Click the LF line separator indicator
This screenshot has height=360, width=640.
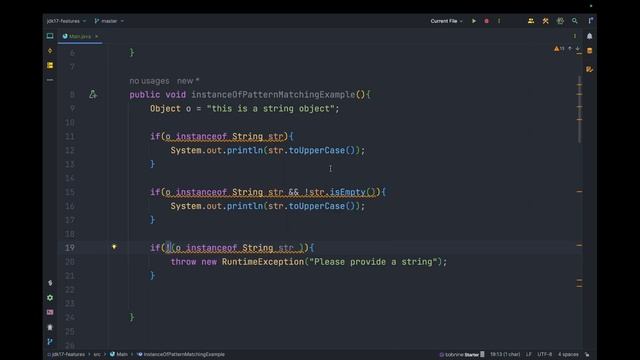529,354
